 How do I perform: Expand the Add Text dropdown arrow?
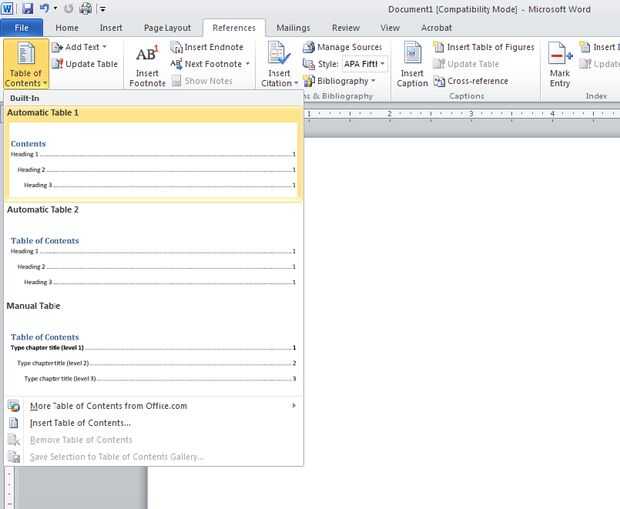tap(104, 47)
